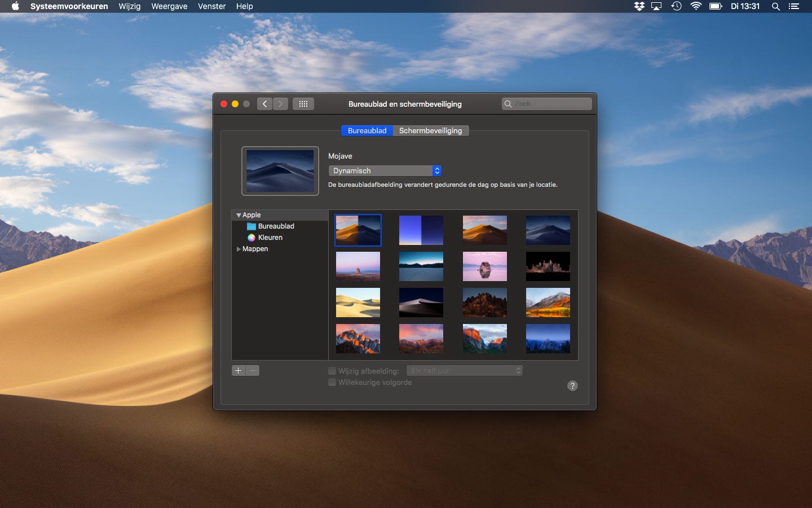Collapse the Apple section triangle

coord(239,215)
